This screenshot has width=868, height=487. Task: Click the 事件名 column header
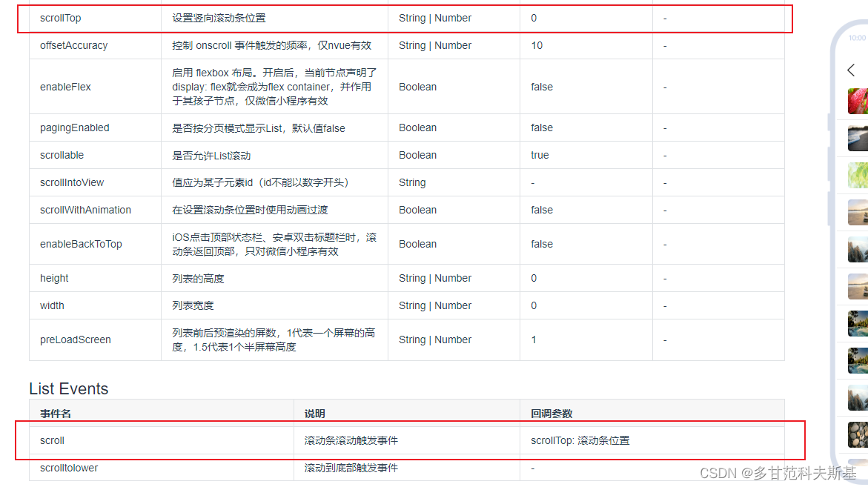point(53,413)
